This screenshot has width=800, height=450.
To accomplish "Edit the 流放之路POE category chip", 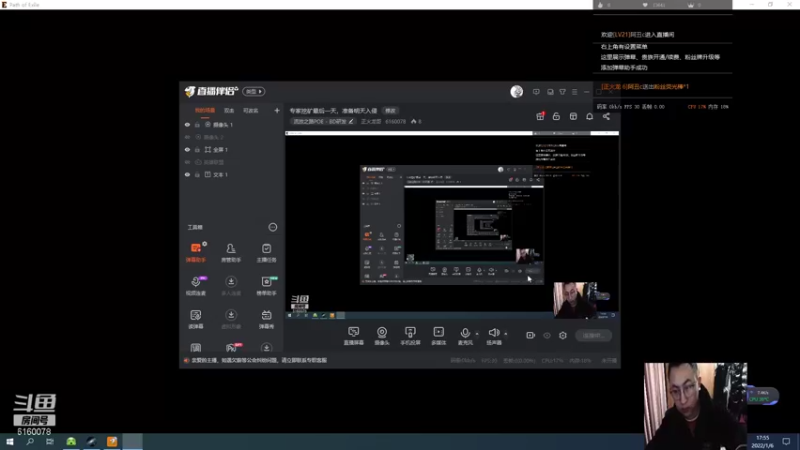I will click(x=323, y=121).
